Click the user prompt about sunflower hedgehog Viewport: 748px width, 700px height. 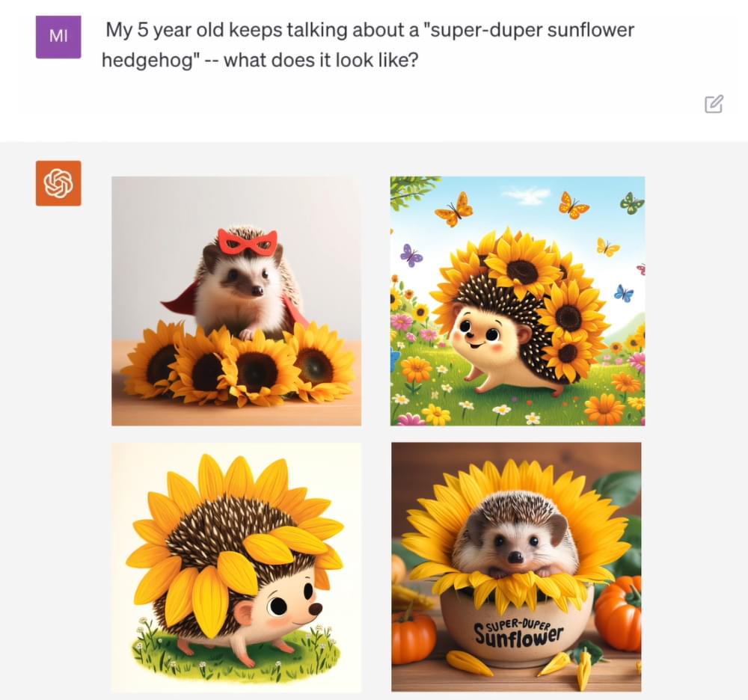pos(370,45)
